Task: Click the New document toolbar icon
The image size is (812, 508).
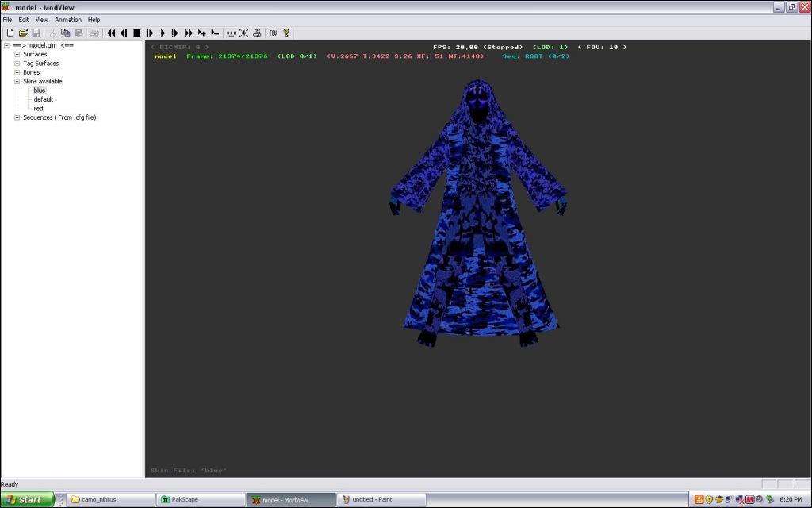Action: click(x=10, y=33)
